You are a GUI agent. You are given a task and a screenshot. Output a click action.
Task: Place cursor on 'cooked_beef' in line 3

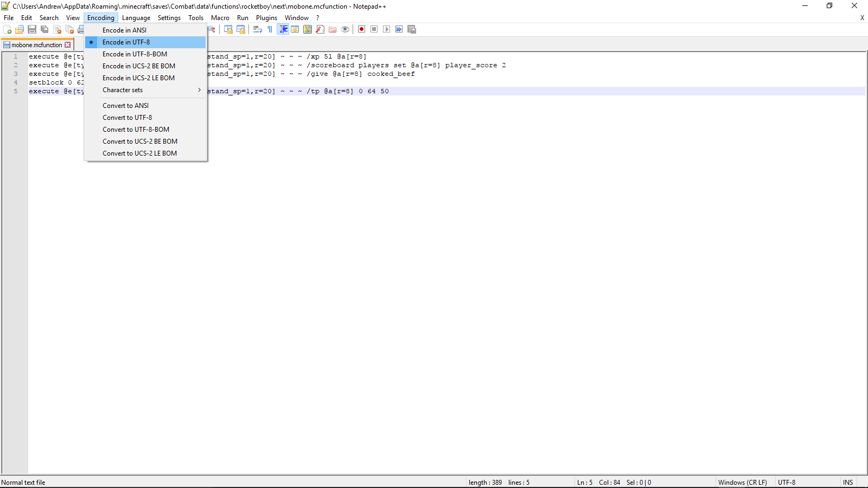[x=391, y=74]
